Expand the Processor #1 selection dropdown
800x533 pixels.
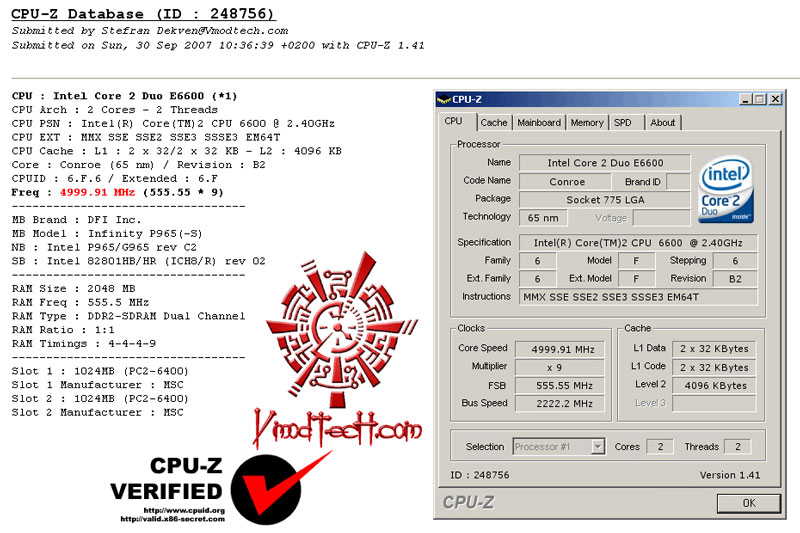coord(597,447)
